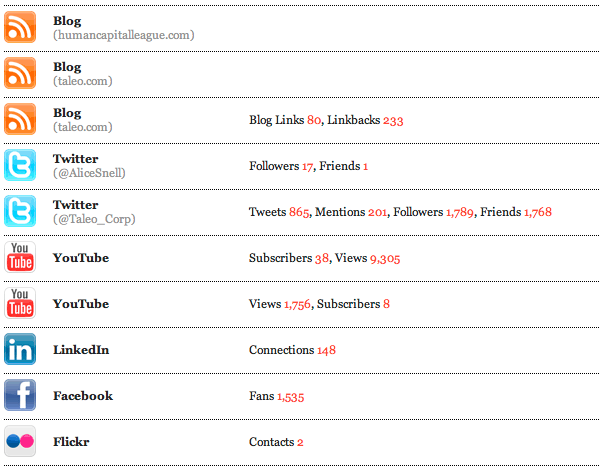The image size is (600, 472).
Task: Click the RSS icon for humancapitalleague.com blog
Action: point(20,27)
